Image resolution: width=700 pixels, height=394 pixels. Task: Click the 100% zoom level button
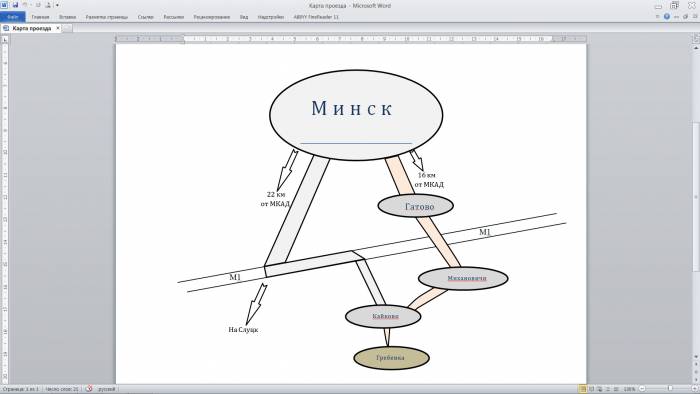point(629,389)
